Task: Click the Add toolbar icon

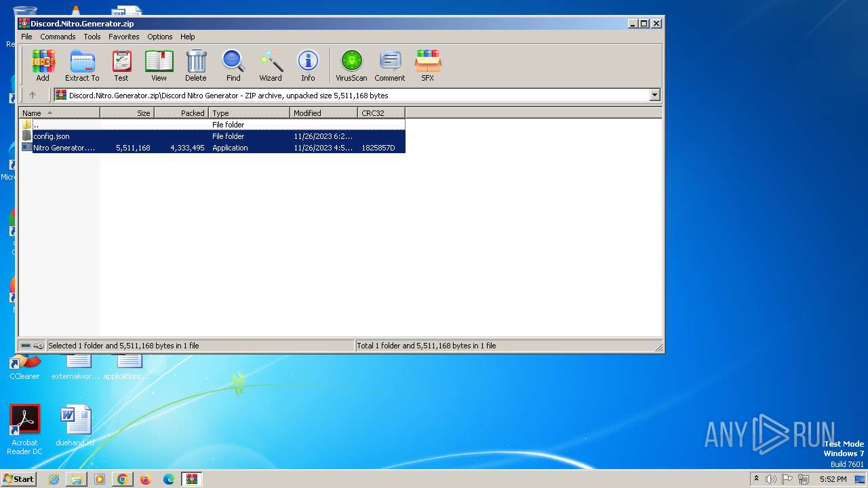Action: [x=43, y=66]
